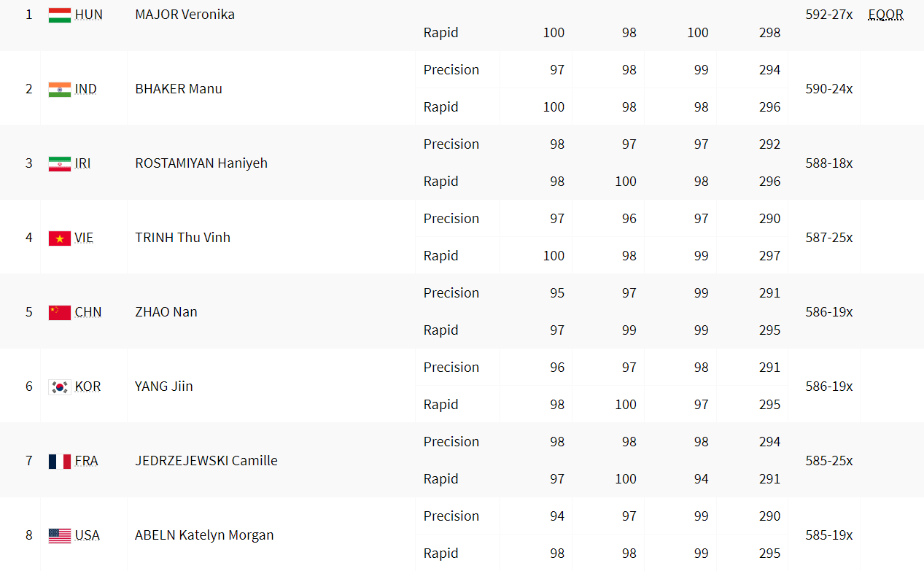The width and height of the screenshot is (924, 571).
Task: Click the USA flag icon
Action: (x=60, y=536)
